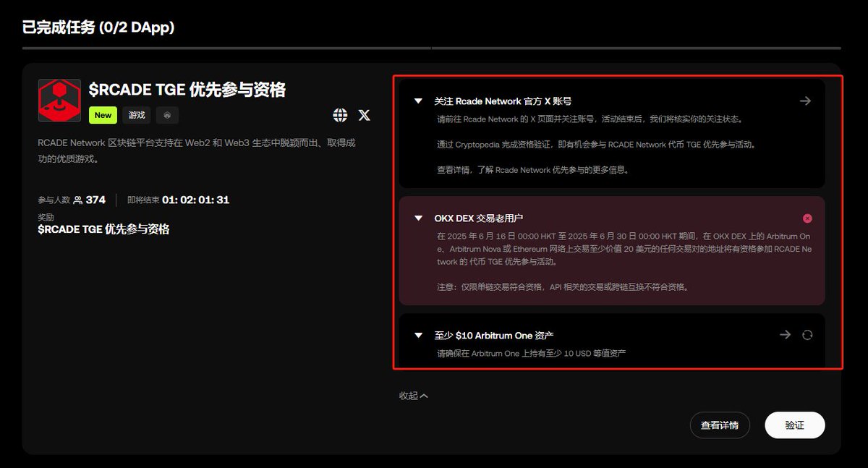The height and width of the screenshot is (468, 868).
Task: Click the 奖励 label
Action: click(x=46, y=217)
